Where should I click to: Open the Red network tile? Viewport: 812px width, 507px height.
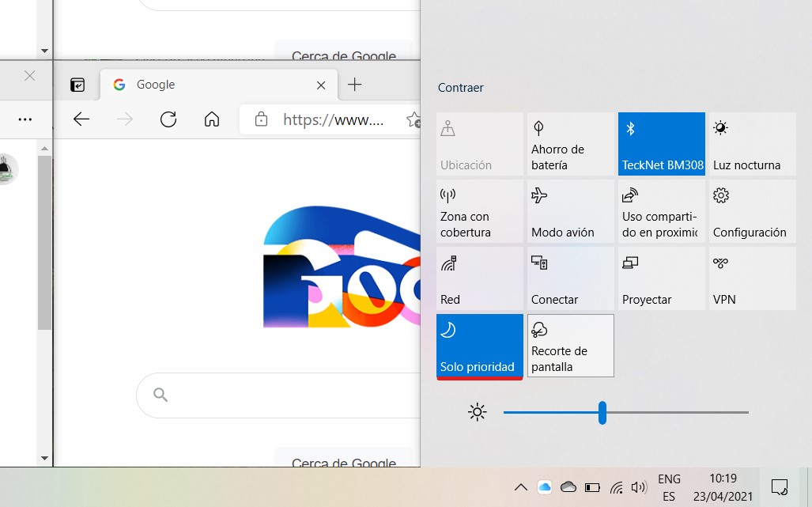[x=480, y=278]
